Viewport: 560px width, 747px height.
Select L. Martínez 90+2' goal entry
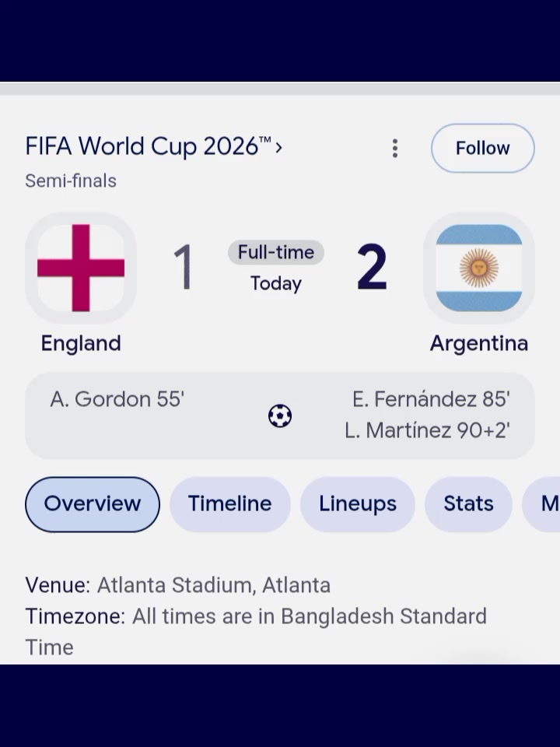tap(428, 430)
